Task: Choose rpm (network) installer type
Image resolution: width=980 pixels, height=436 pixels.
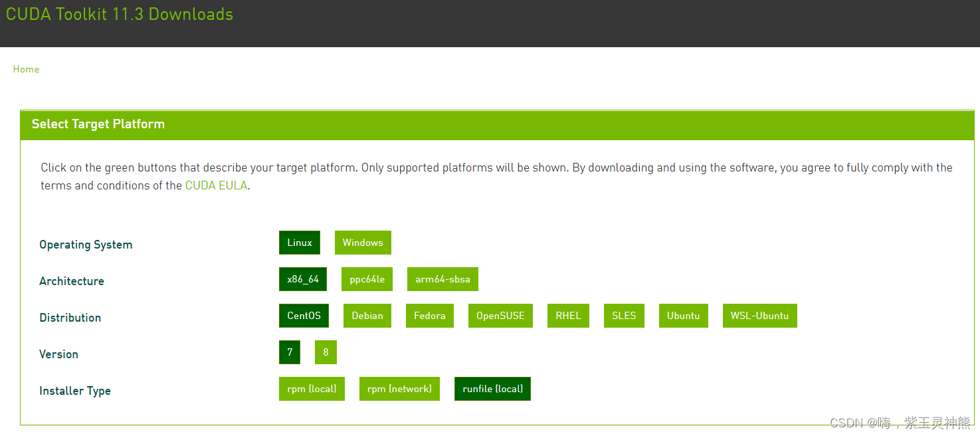Action: (x=399, y=389)
